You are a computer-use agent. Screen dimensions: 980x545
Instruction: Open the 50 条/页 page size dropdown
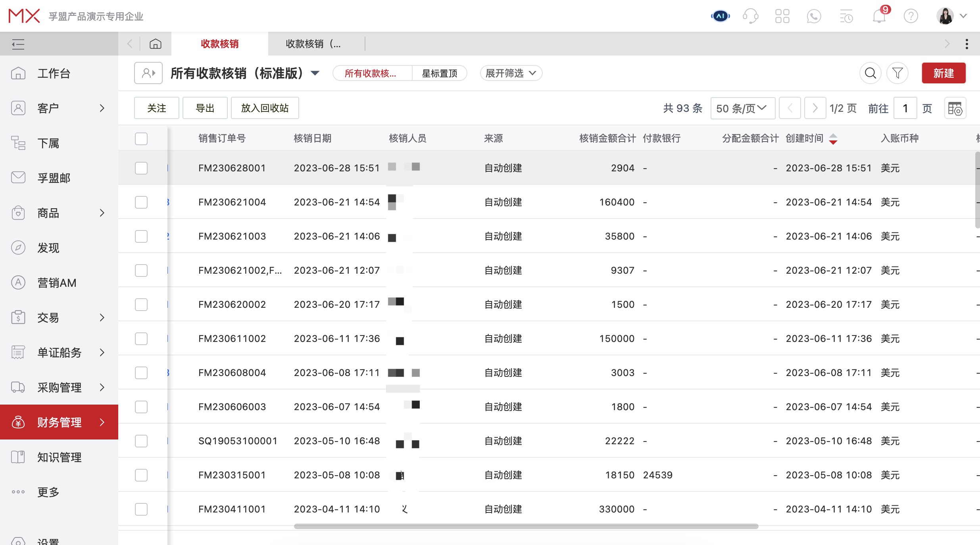click(x=742, y=108)
